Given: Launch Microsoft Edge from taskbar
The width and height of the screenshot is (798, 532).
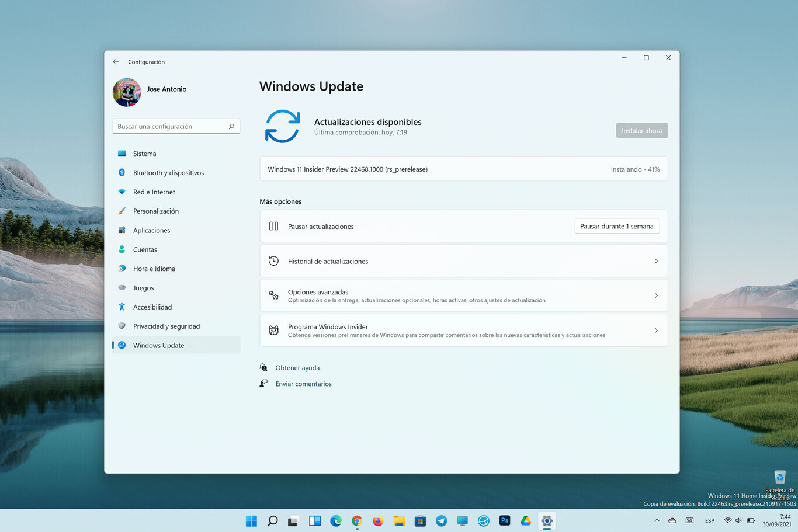Looking at the screenshot, I should (336, 521).
